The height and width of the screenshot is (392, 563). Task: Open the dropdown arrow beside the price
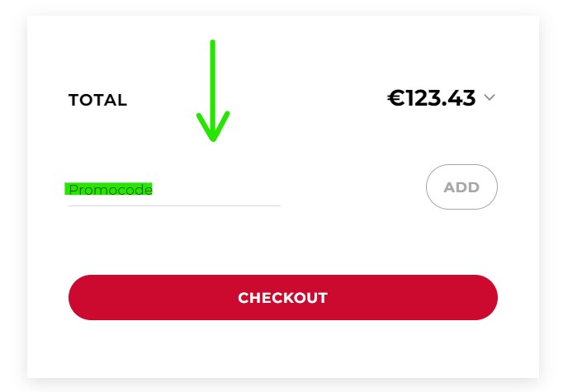click(490, 98)
